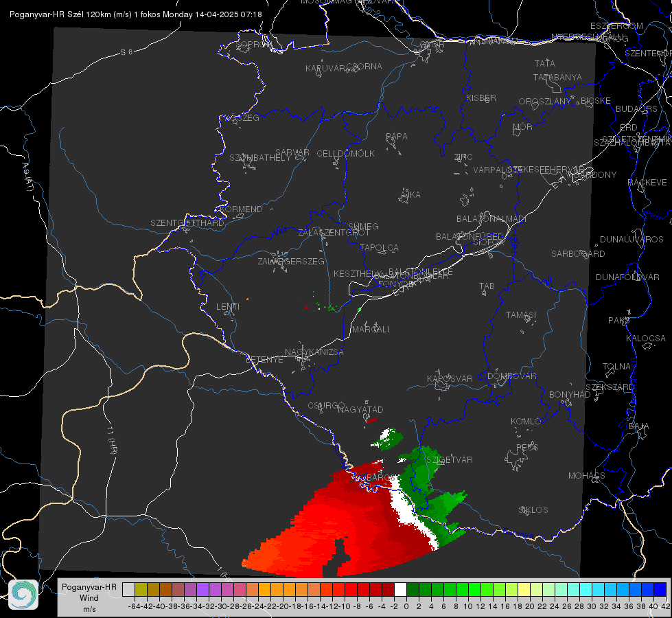This screenshot has height=618, width=672.
Task: Click the KISBER town label
Action: [x=481, y=98]
